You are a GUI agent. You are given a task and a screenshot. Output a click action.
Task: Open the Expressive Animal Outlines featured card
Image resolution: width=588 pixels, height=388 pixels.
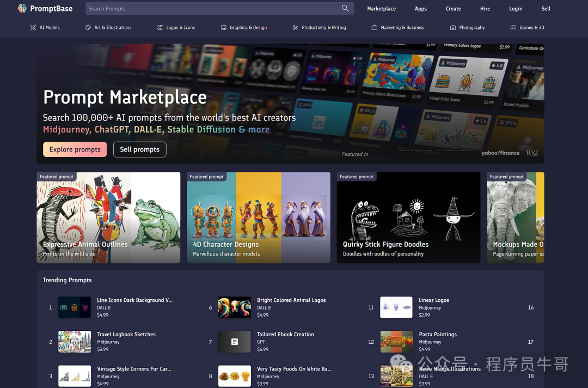108,217
